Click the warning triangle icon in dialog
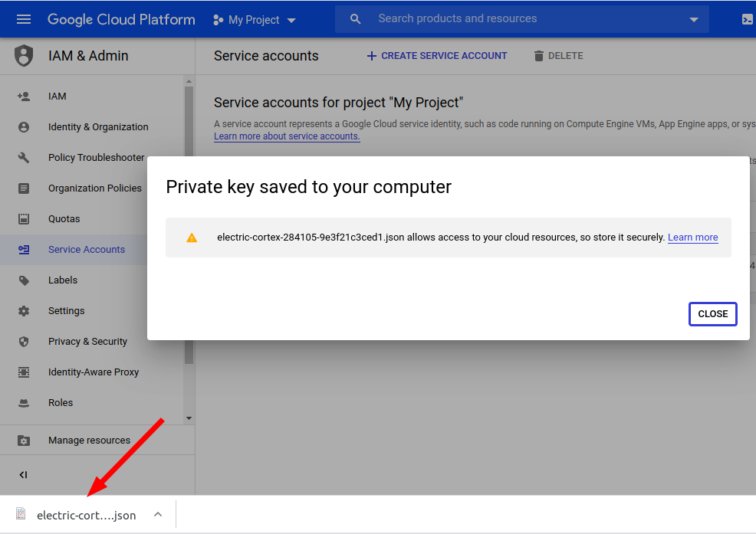 click(192, 238)
